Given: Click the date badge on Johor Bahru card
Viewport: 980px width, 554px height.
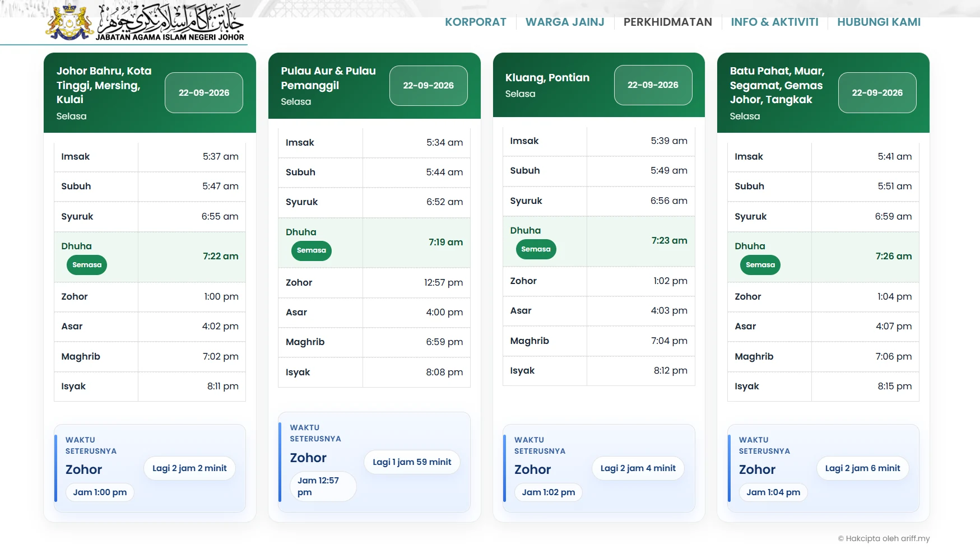Looking at the screenshot, I should coord(204,92).
